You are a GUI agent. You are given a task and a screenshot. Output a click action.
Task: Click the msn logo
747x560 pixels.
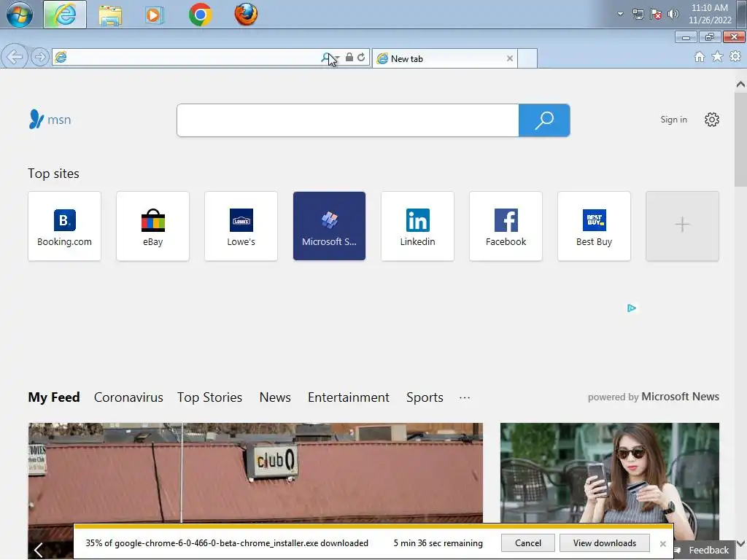click(50, 120)
